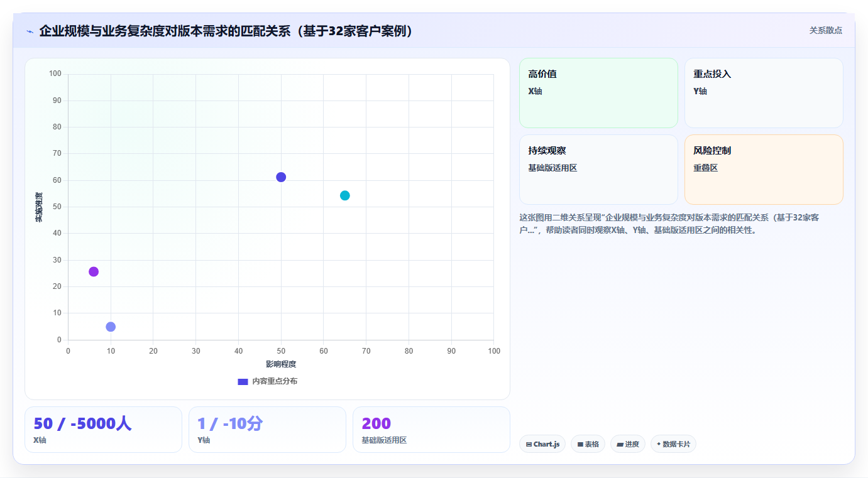
Task: Click the 关系散点 label in header
Action: pos(825,30)
